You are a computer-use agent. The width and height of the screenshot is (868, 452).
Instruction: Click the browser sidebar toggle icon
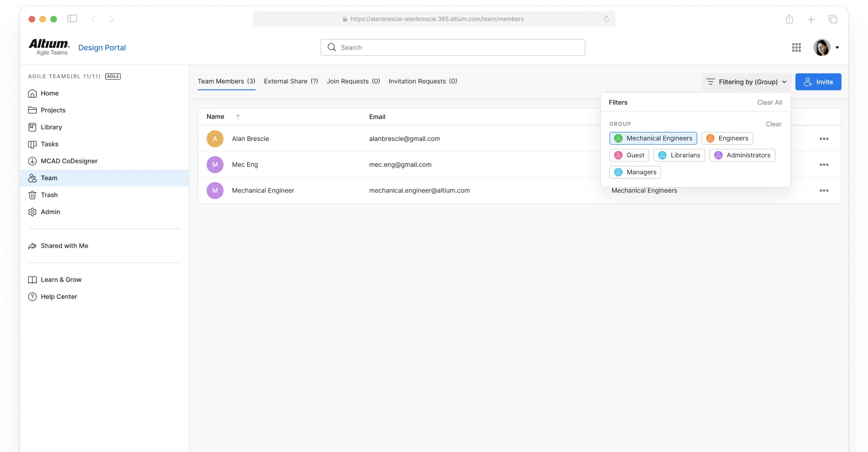pyautogui.click(x=72, y=19)
